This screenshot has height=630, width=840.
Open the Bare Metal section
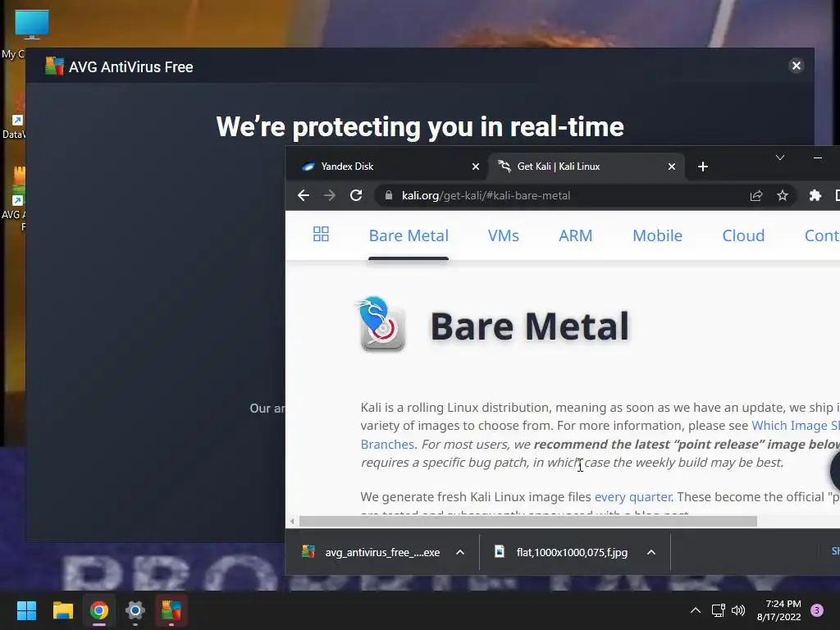[x=409, y=235]
